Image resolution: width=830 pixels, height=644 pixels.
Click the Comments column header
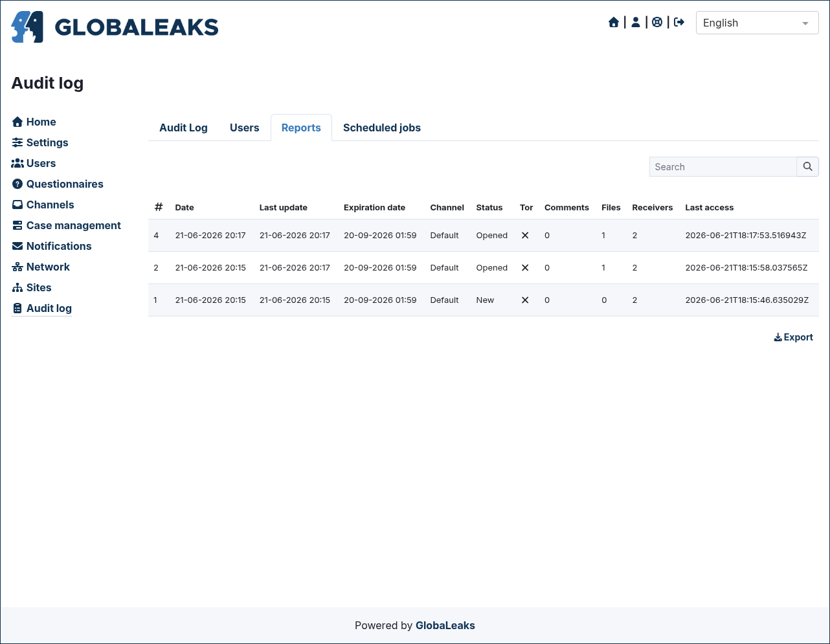click(566, 208)
